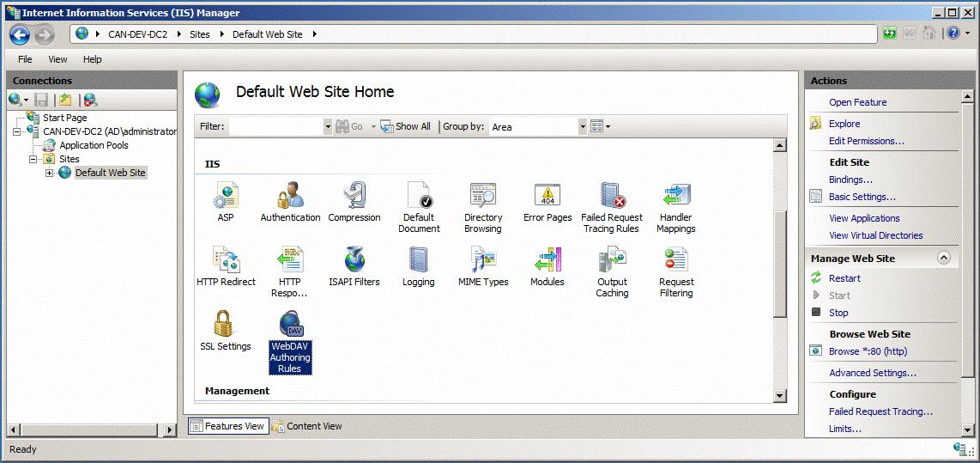Select Default Web Site tree item
Viewport: 980px width, 463px height.
click(111, 173)
